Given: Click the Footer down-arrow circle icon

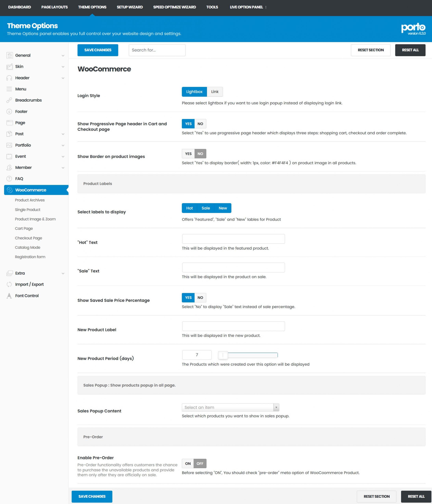Looking at the screenshot, I should [x=9, y=111].
